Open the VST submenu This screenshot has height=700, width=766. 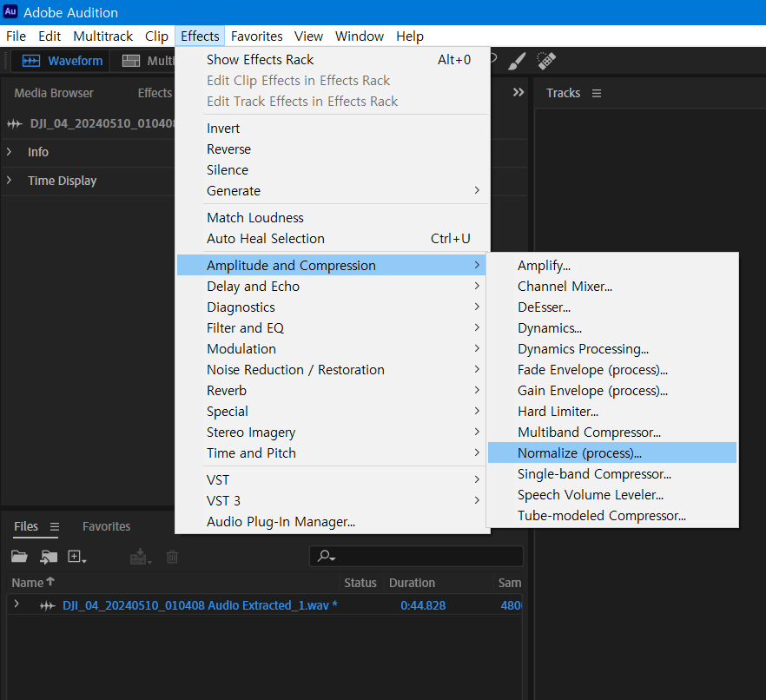point(333,479)
